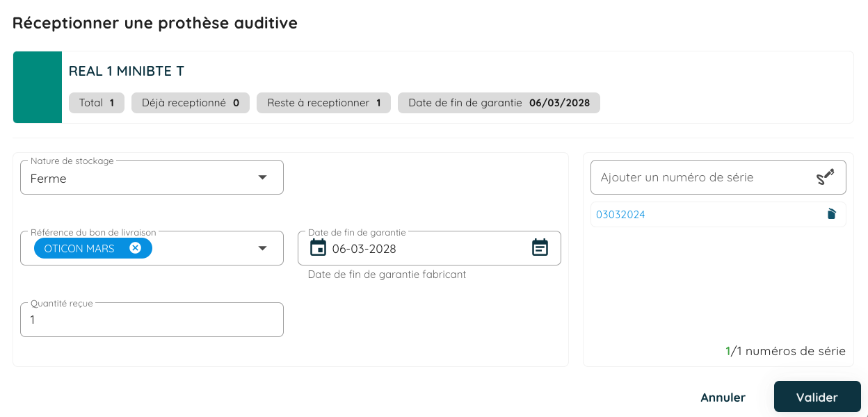Click the pen icon to manually enter serial
868x417 pixels.
(826, 177)
